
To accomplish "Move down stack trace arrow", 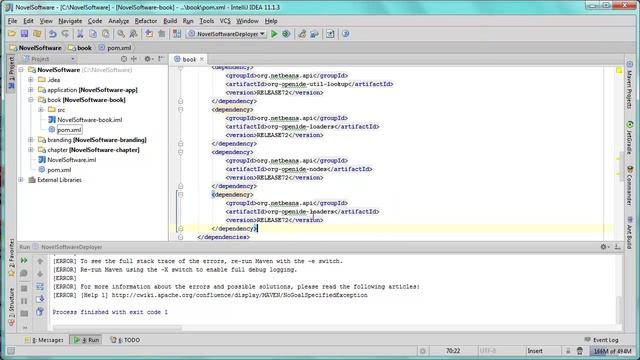I will click(40, 274).
